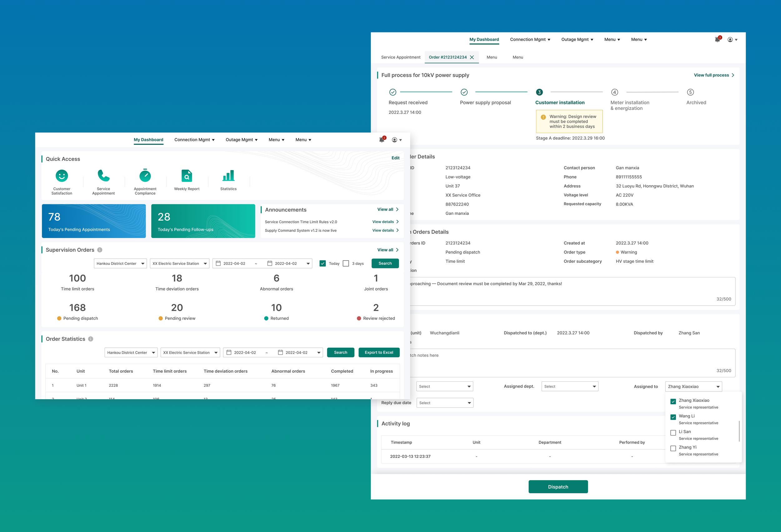781x532 pixels.
Task: Enable the 3 days checkbox
Action: coord(346,263)
